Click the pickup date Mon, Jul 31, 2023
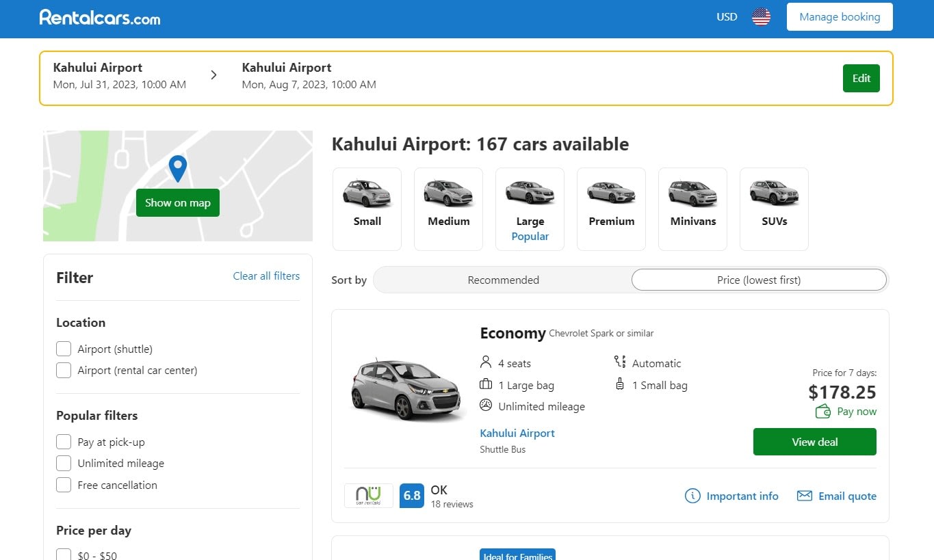The height and width of the screenshot is (560, 934). (x=120, y=85)
